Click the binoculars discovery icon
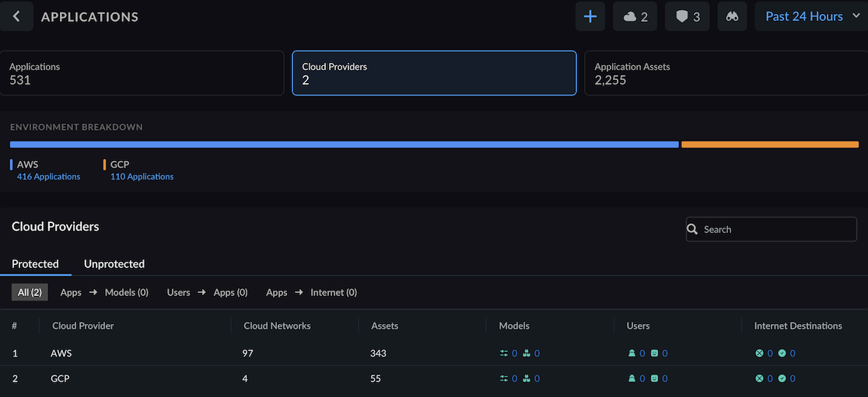This screenshot has width=868, height=397. coord(732,16)
